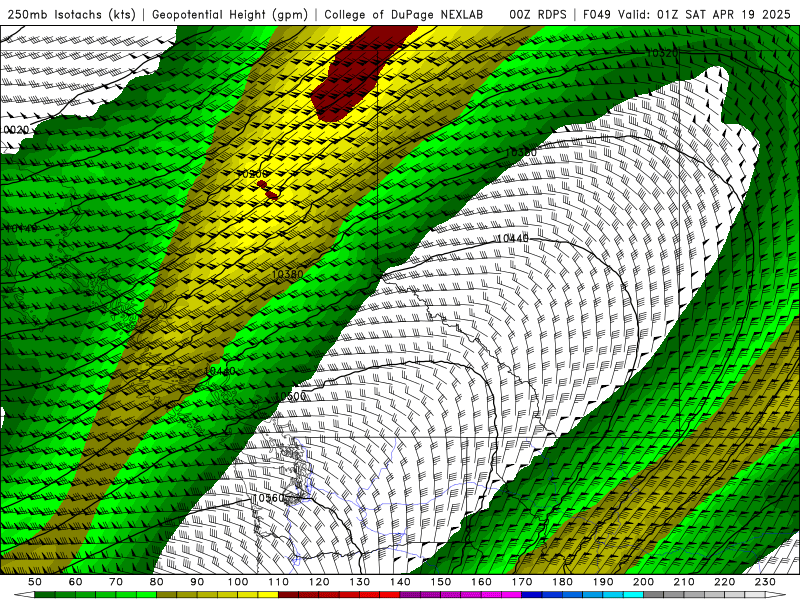Click the 10440 contour label on olive band

[x=220, y=371]
